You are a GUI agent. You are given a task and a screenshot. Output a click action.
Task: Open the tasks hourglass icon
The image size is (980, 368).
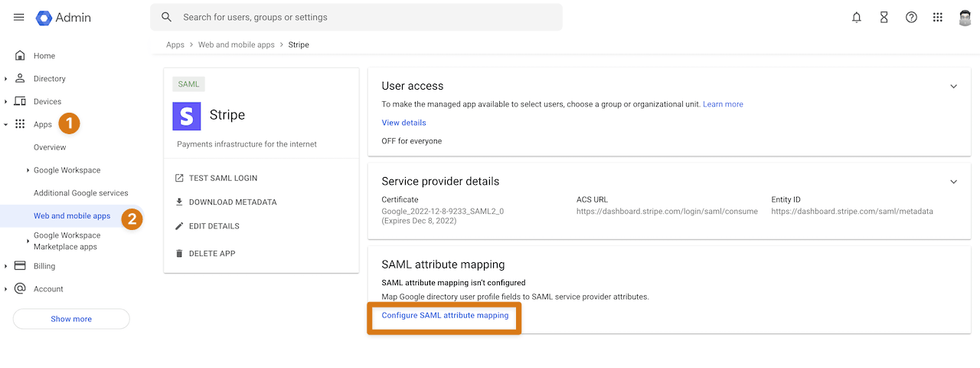tap(884, 17)
